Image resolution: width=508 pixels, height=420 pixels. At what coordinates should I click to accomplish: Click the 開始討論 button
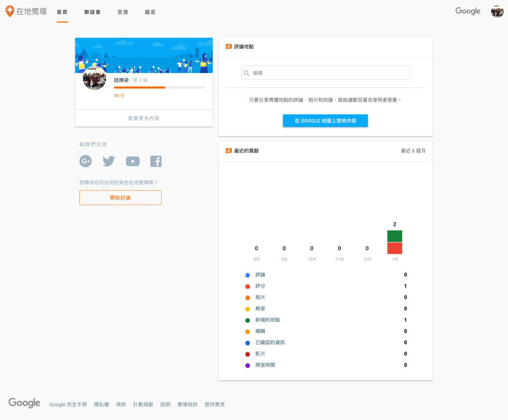click(121, 198)
